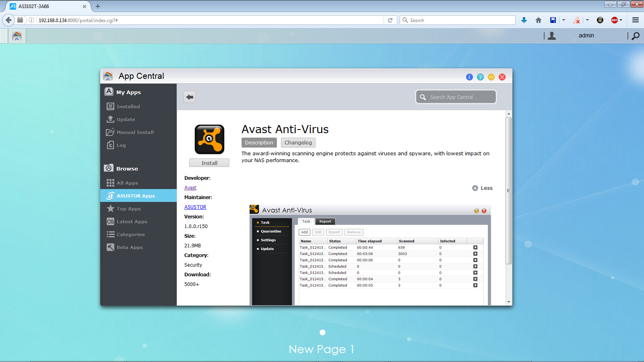Click the teal refresh icon in App Central title bar
This screenshot has height=362, width=644.
point(480,77)
